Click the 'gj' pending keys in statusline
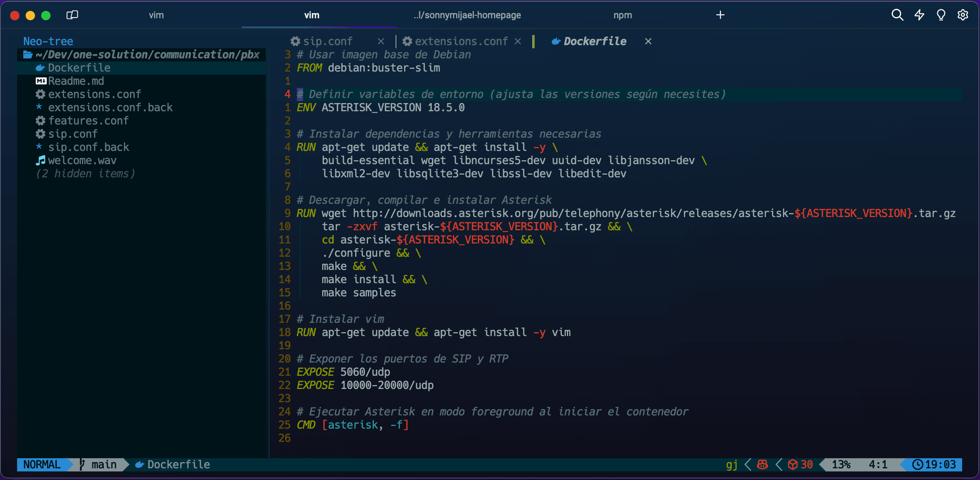980x480 pixels. [x=732, y=465]
